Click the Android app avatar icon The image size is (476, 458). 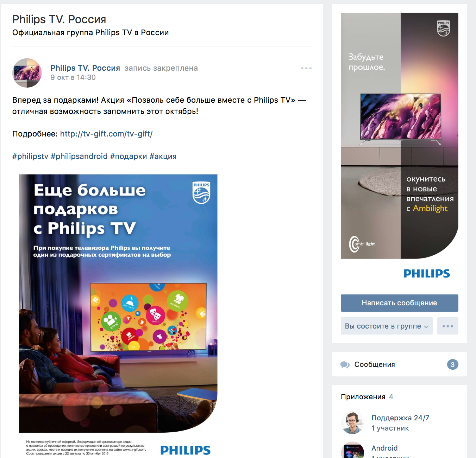tap(352, 450)
